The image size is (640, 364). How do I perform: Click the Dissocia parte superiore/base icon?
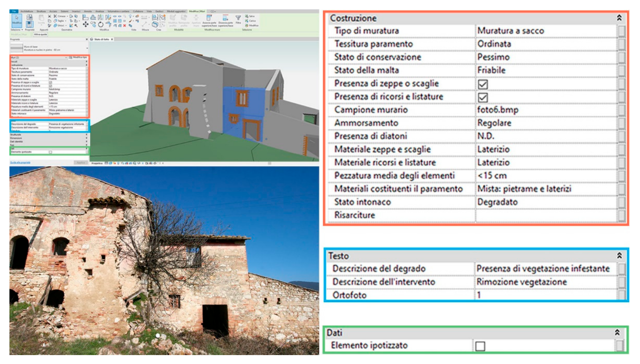225,18
